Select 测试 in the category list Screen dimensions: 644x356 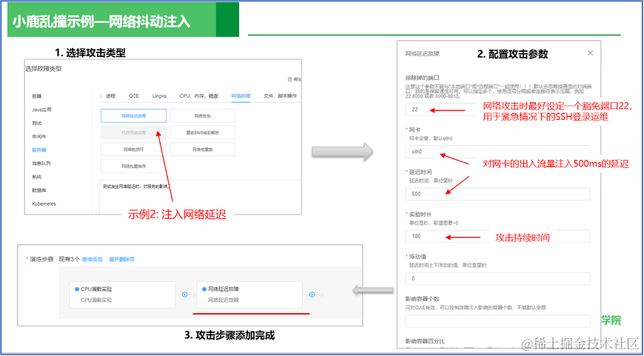(37, 123)
